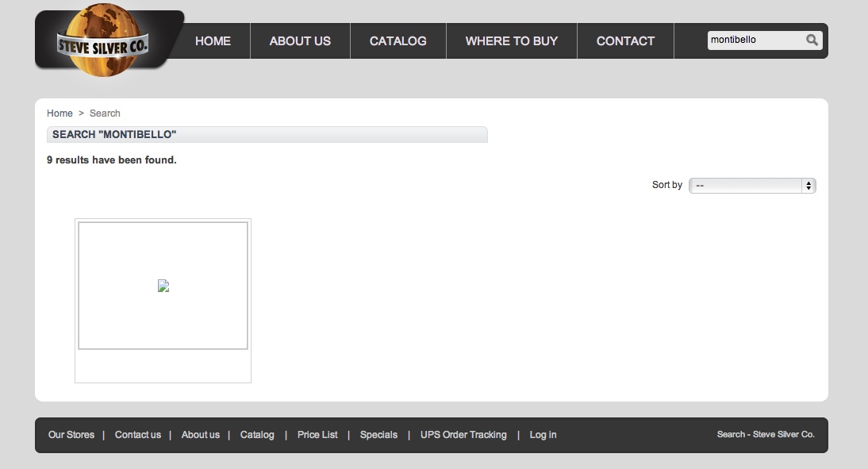
Task: Open the Where To Buy navigation item
Action: pos(512,41)
